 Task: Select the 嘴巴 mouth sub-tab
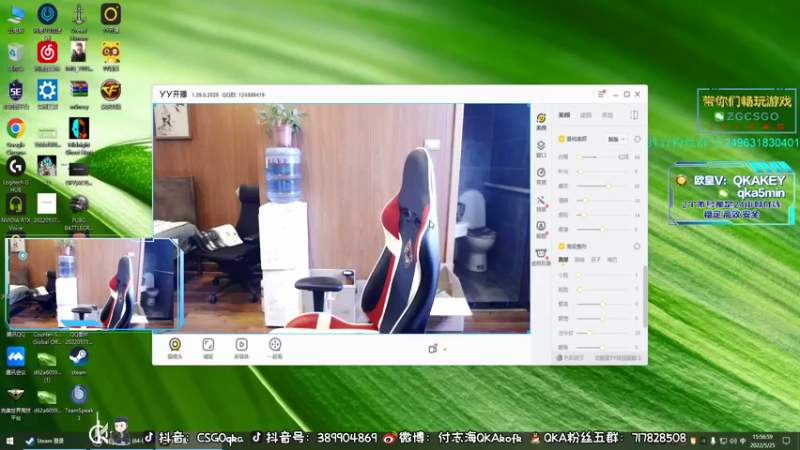[612, 260]
